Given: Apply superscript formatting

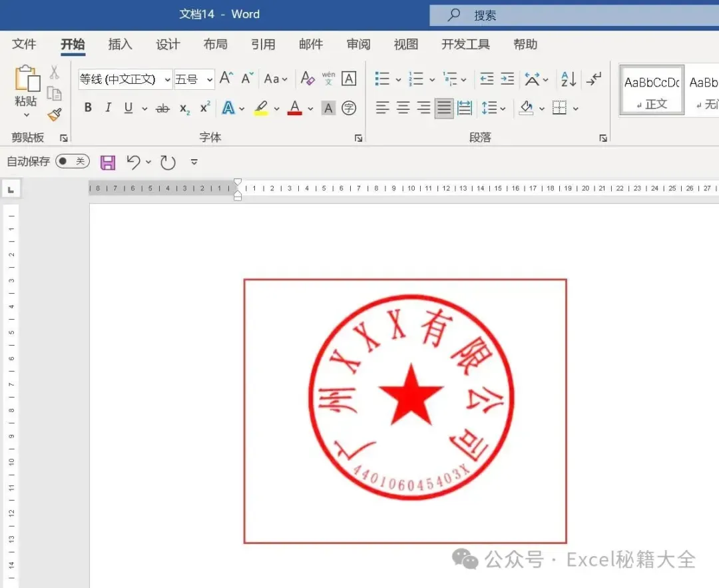Looking at the screenshot, I should tap(205, 107).
